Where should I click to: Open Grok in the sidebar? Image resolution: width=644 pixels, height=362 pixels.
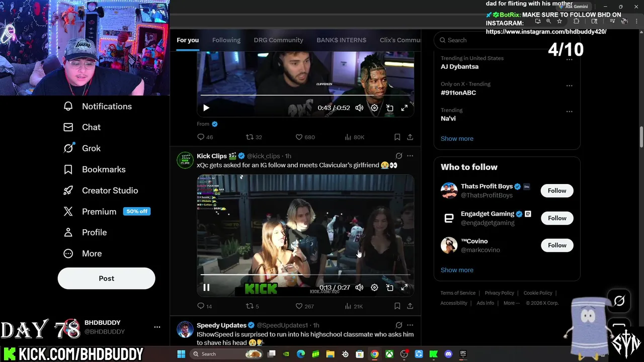tap(82, 148)
